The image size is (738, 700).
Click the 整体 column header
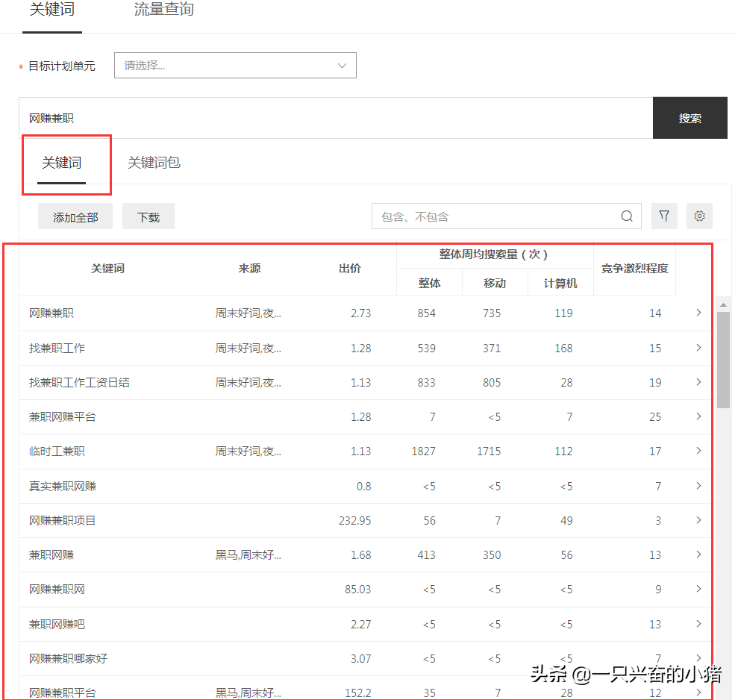[x=429, y=283]
